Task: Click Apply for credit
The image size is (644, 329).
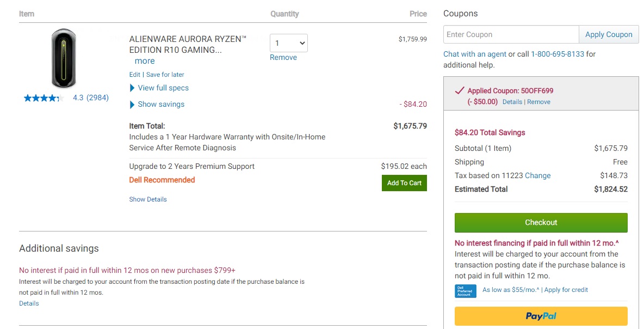Action: click(566, 290)
